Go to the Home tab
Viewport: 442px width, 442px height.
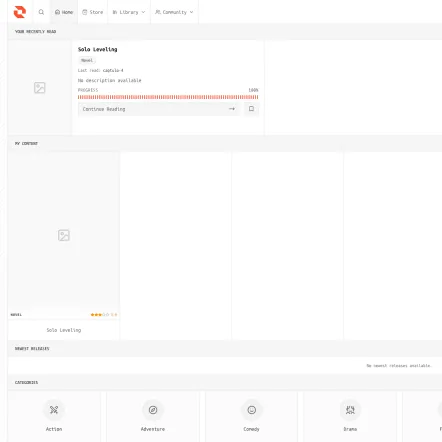[64, 12]
